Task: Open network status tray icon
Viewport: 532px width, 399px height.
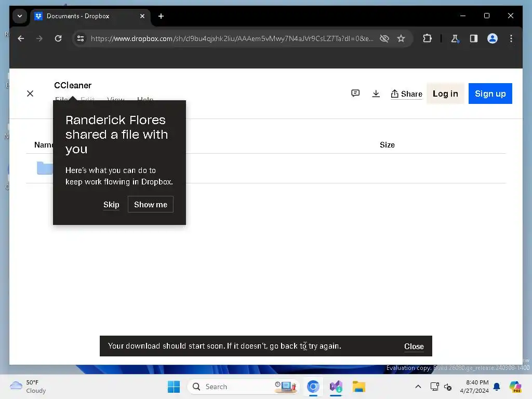Action: coord(434,387)
